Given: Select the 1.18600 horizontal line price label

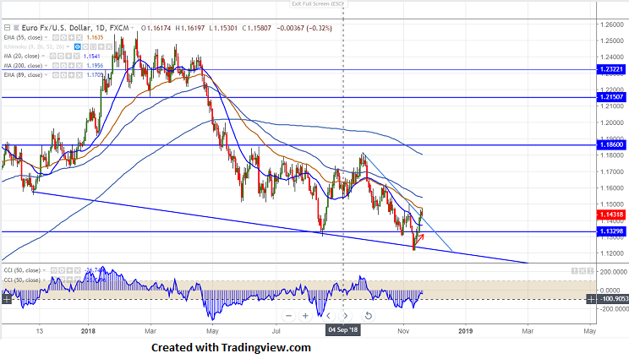Looking at the screenshot, I should point(611,144).
